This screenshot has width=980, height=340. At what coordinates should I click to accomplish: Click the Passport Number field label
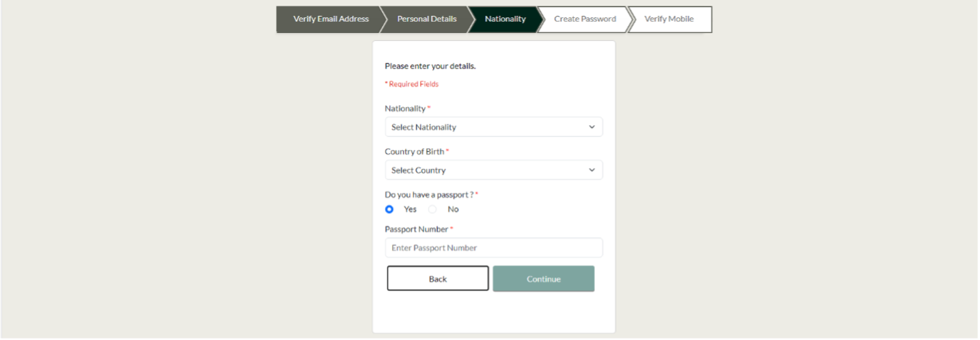pos(417,229)
